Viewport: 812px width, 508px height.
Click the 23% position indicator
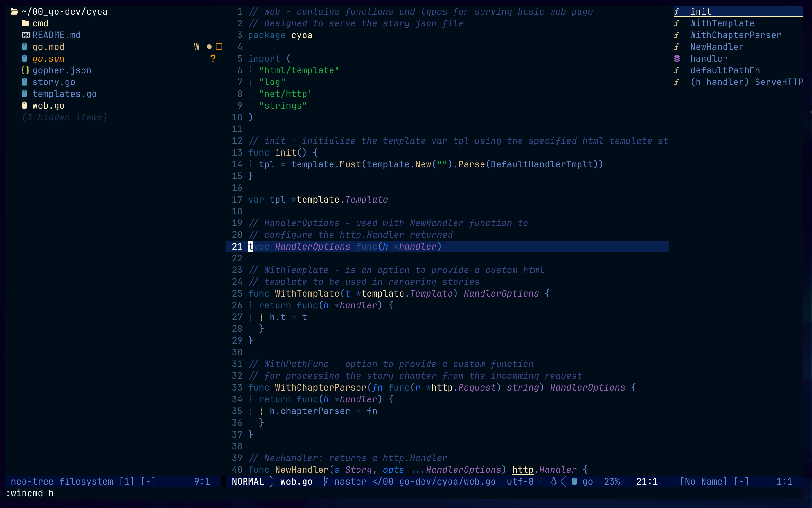(x=612, y=481)
